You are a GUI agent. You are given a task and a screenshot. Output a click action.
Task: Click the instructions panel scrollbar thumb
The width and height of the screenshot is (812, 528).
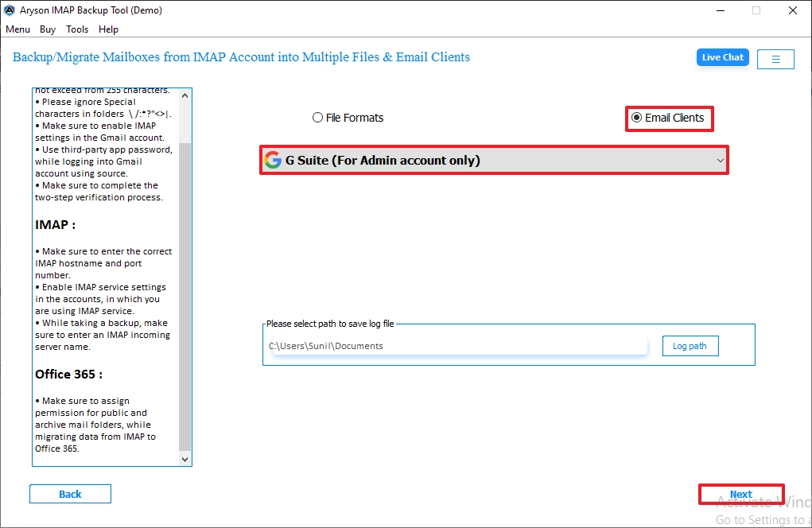click(x=185, y=296)
